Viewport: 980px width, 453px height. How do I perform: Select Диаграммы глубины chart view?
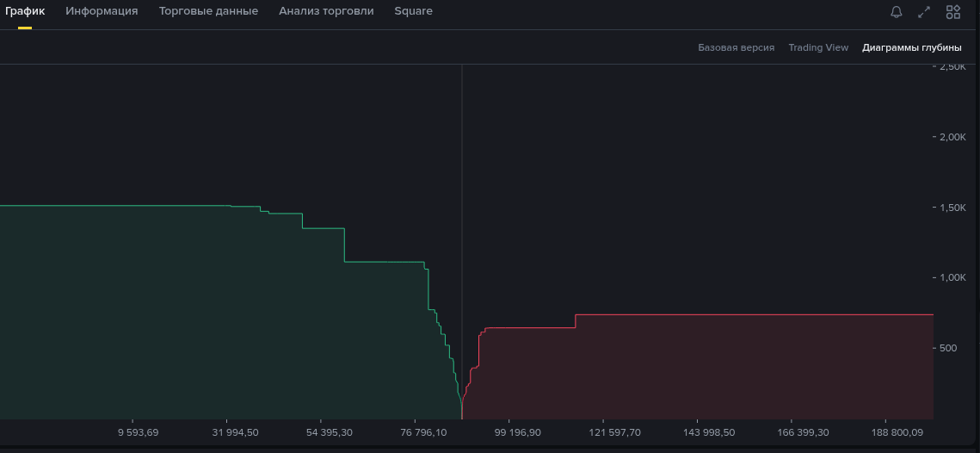[x=912, y=47]
